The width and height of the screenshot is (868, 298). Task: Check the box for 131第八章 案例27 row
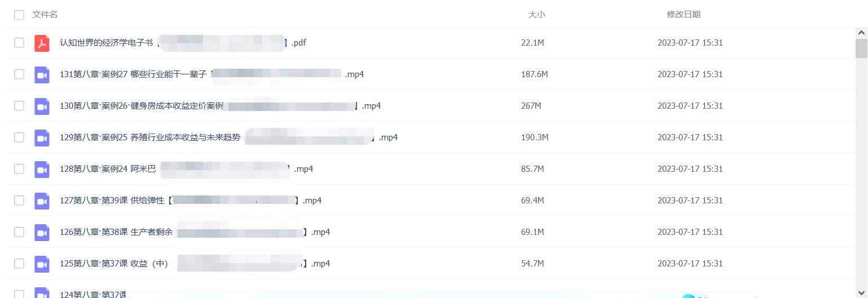tap(19, 74)
